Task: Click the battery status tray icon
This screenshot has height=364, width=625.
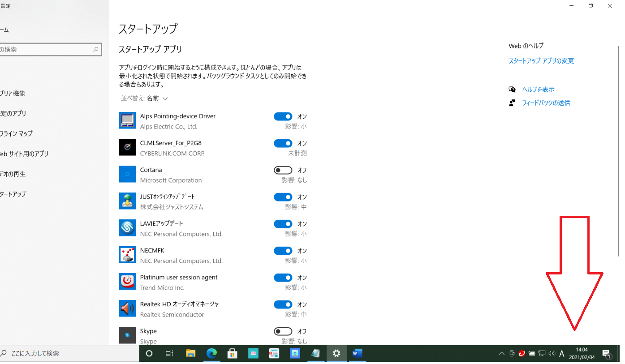Action: (x=532, y=354)
